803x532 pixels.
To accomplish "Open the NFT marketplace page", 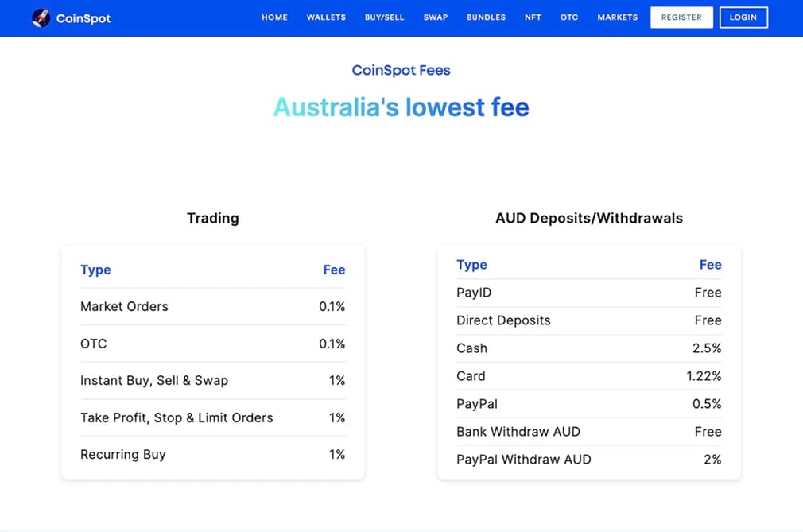I will 533,17.
